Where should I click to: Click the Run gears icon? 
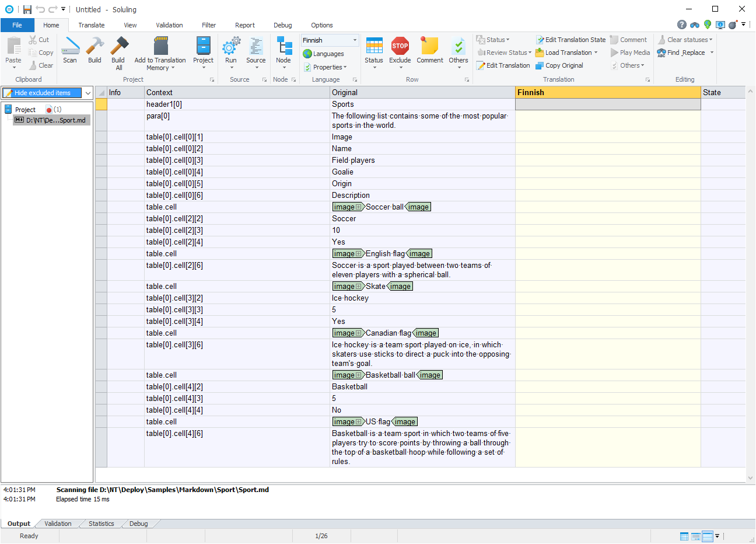pyautogui.click(x=231, y=46)
